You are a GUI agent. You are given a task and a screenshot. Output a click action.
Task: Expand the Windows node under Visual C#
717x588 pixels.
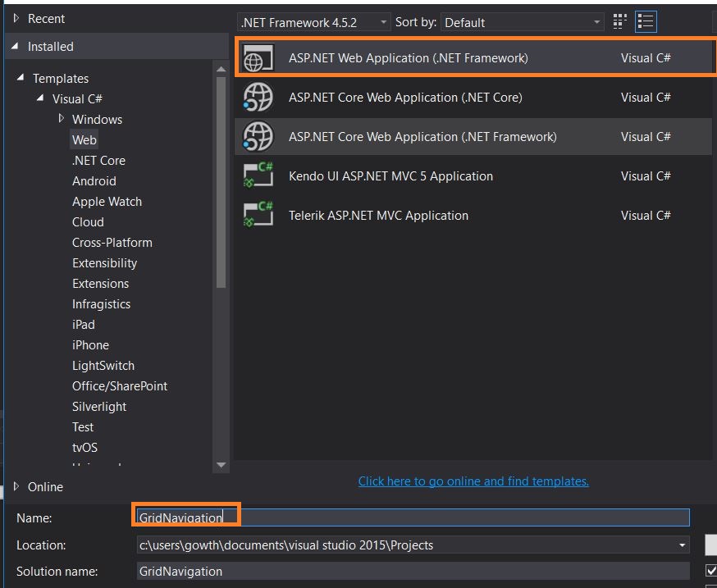[x=61, y=119]
